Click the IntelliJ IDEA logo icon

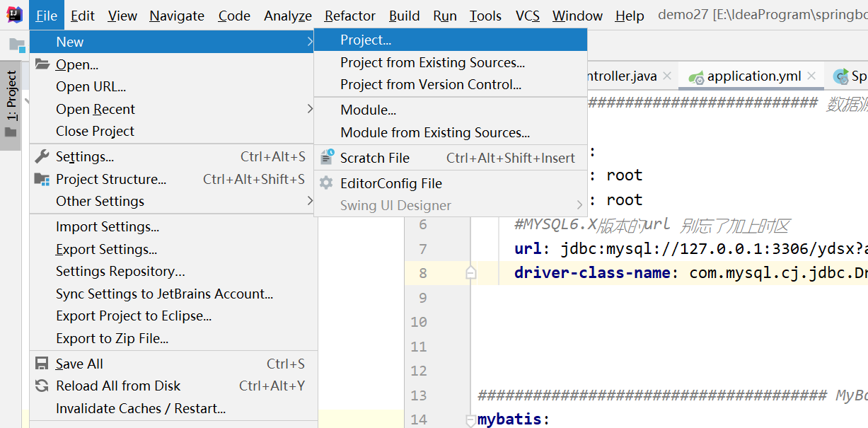pos(14,15)
